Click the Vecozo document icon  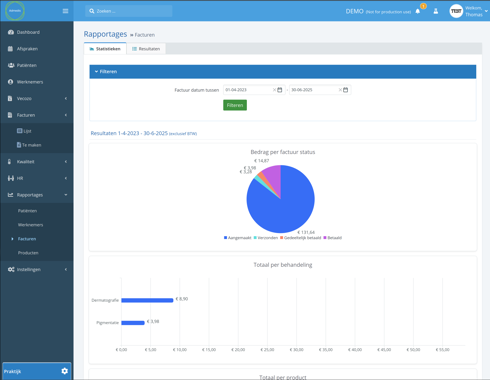coord(10,99)
